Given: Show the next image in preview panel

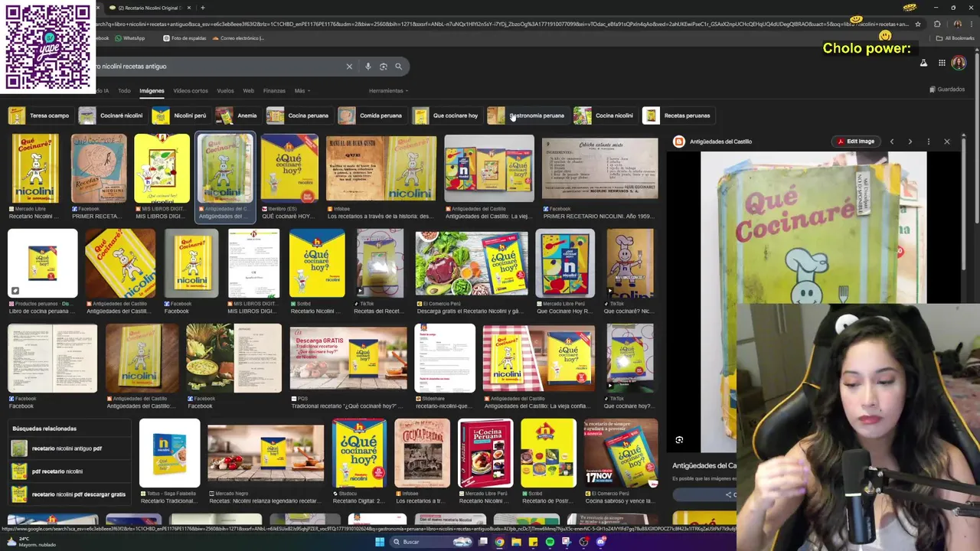Looking at the screenshot, I should [910, 142].
